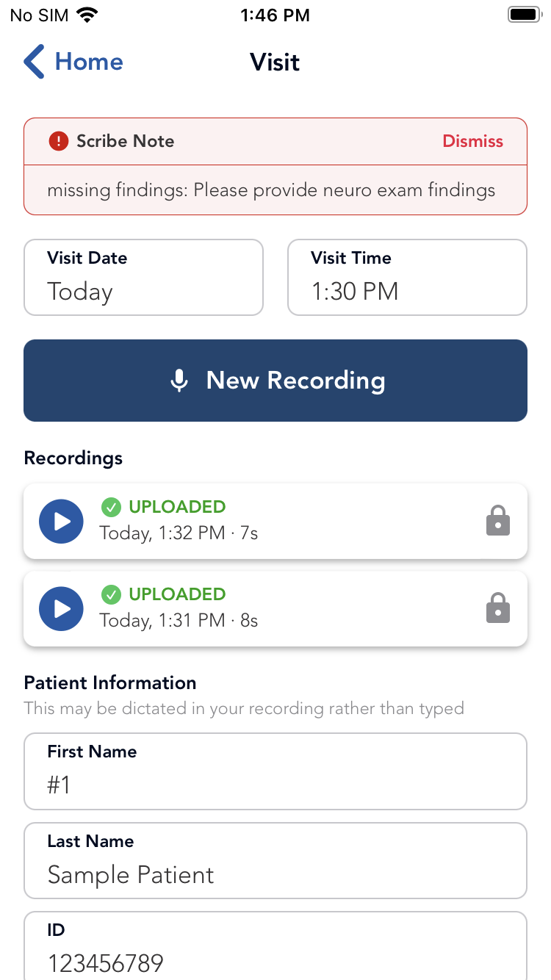
Task: Click uploaded checkmark on 1:32 PM recording
Action: pos(111,507)
